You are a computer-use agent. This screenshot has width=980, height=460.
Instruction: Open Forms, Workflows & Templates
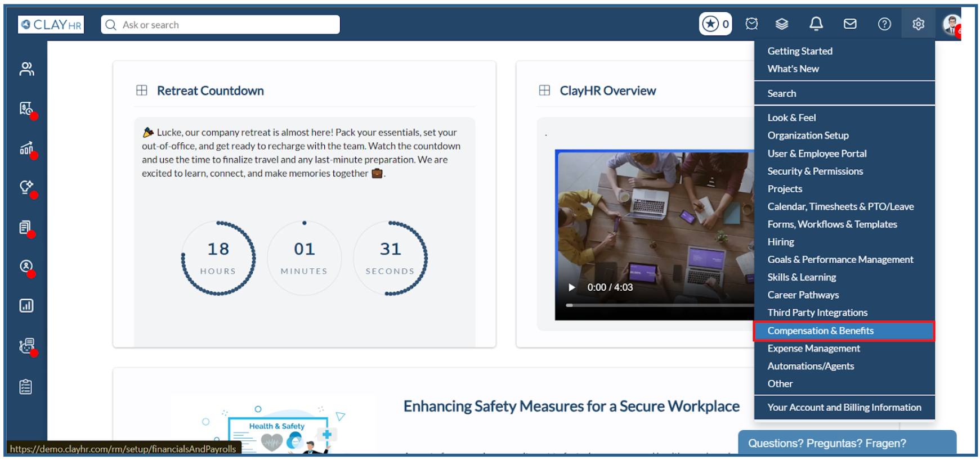click(x=832, y=224)
